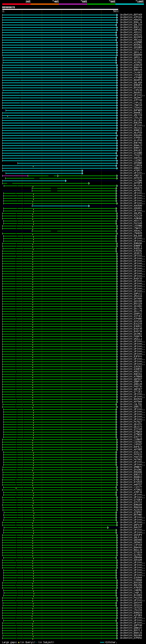Click the purple ~60% identity legend bar
Image resolution: width=146 pixels, height=644 pixels.
73,4
